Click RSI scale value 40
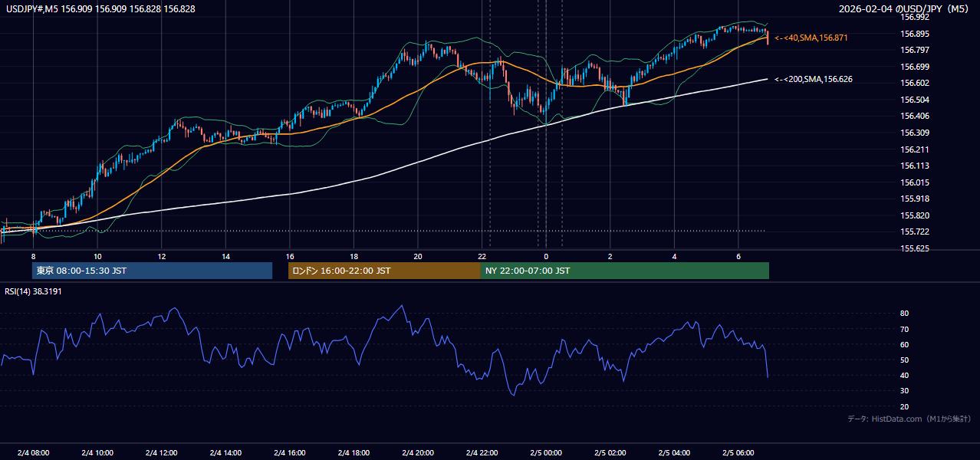 [x=905, y=376]
